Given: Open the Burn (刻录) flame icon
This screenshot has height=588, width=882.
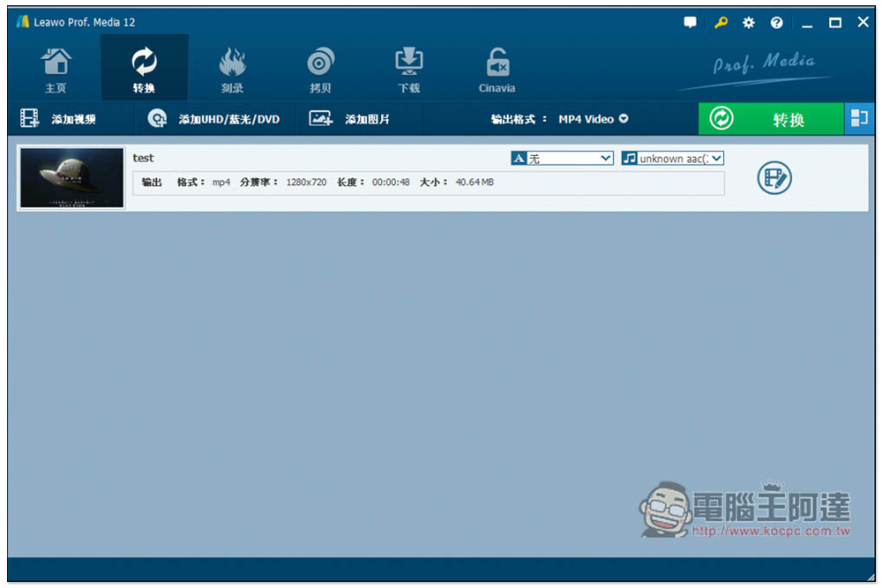Looking at the screenshot, I should point(232,70).
